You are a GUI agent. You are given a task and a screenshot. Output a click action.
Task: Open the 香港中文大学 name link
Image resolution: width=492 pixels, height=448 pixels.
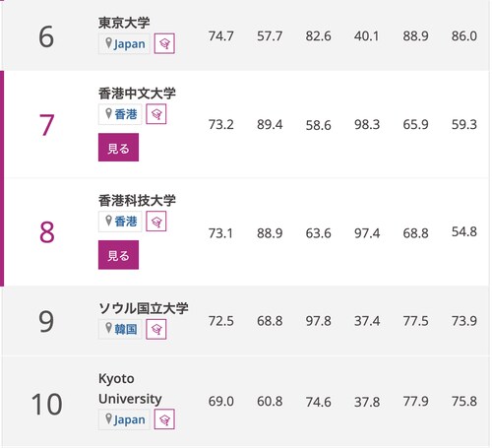pyautogui.click(x=137, y=94)
